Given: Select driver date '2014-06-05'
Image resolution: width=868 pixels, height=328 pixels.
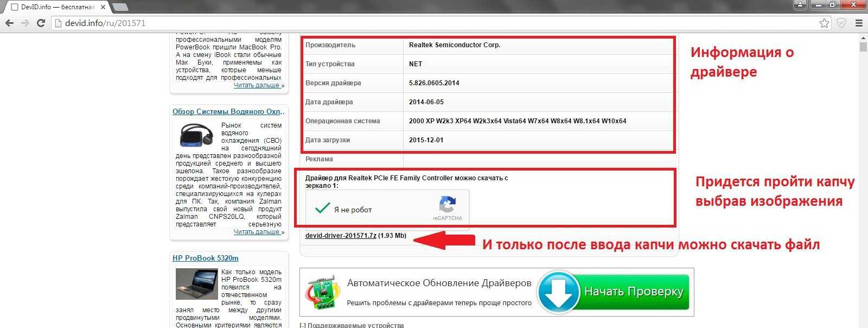Looking at the screenshot, I should pyautogui.click(x=426, y=102).
